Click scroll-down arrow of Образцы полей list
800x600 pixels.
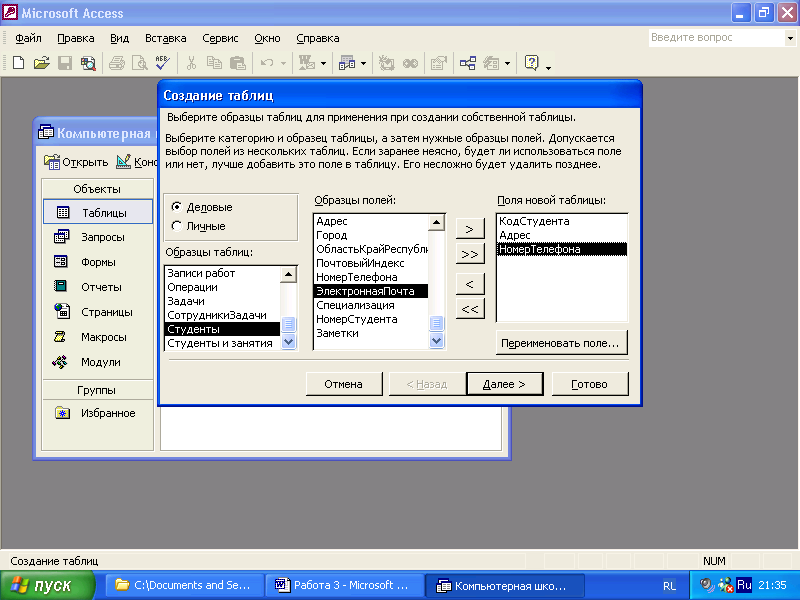[436, 340]
